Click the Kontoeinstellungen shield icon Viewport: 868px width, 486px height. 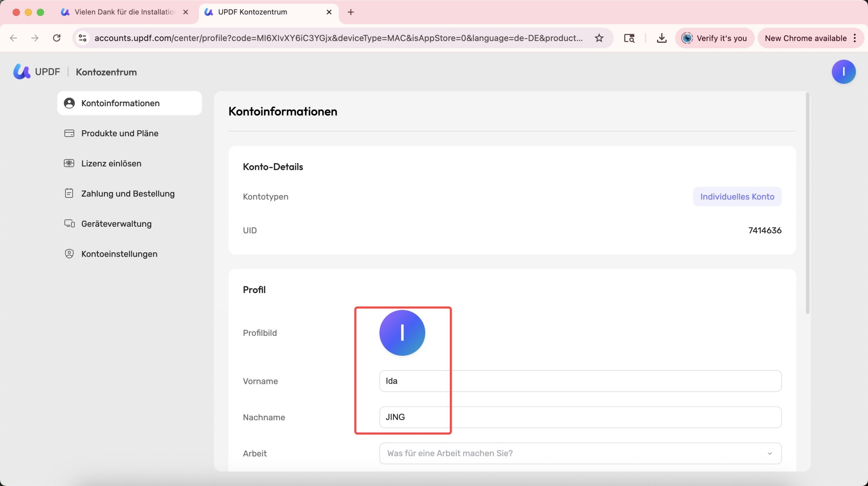click(x=69, y=254)
